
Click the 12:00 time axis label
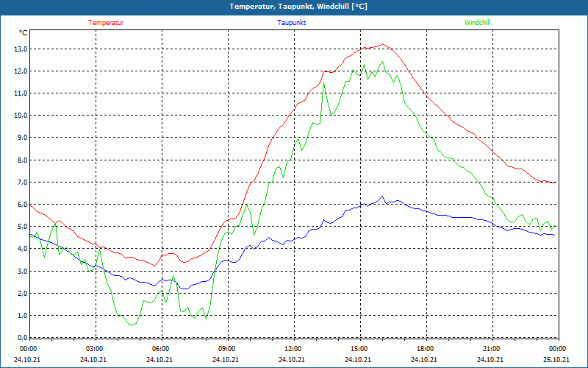click(x=293, y=349)
